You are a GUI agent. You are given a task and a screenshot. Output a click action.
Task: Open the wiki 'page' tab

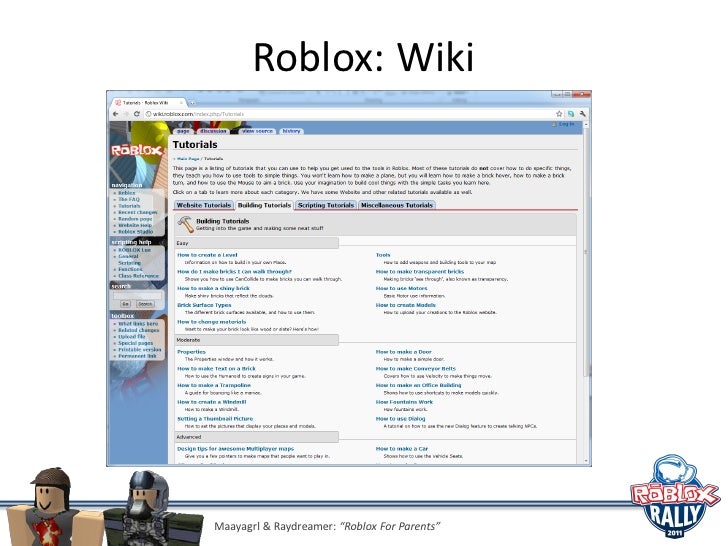click(183, 131)
